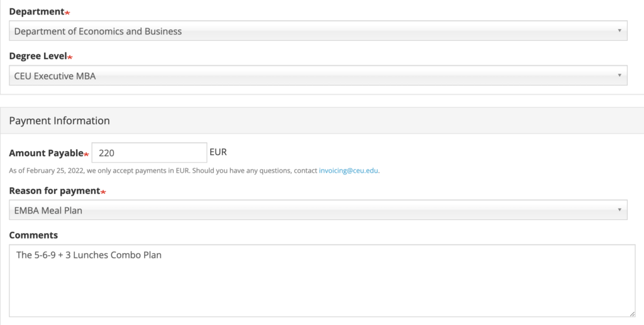
Task: Open the CEU Executive MBA degree dropdown
Action: [318, 76]
